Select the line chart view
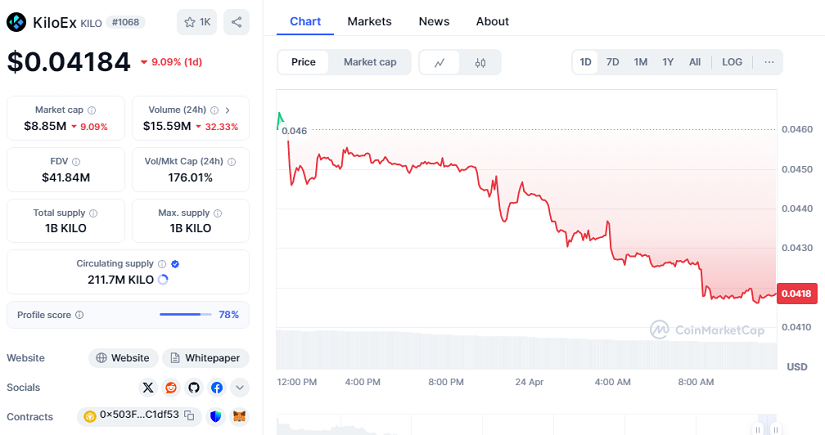Image resolution: width=825 pixels, height=435 pixels. (x=440, y=62)
